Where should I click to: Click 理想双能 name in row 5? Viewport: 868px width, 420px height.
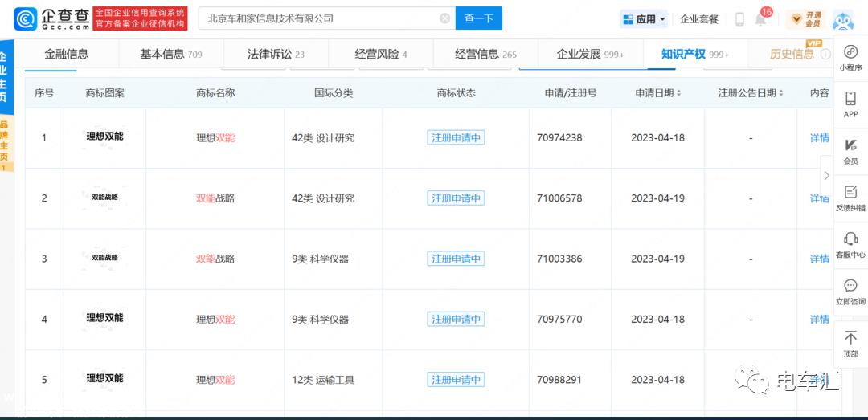pos(215,380)
